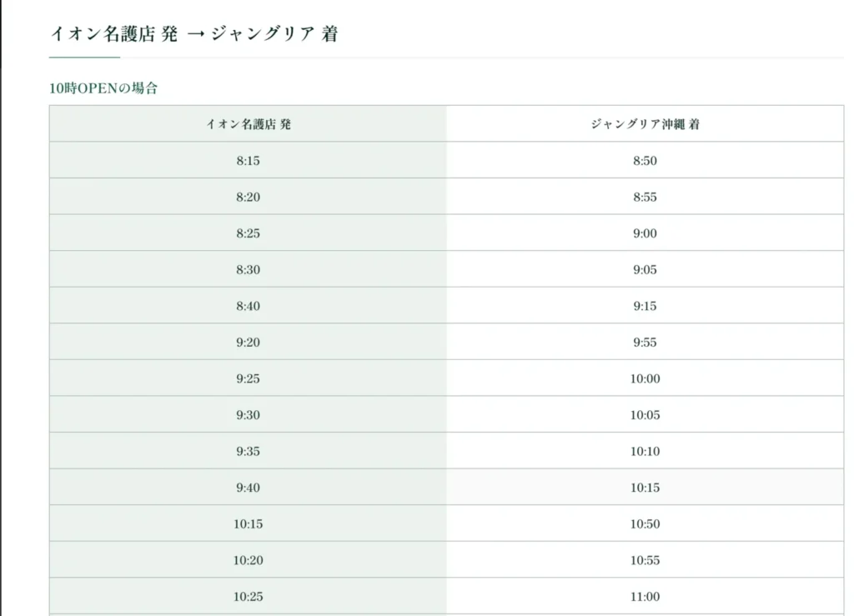
Task: Click the 10:10 arrival time
Action: [645, 451]
